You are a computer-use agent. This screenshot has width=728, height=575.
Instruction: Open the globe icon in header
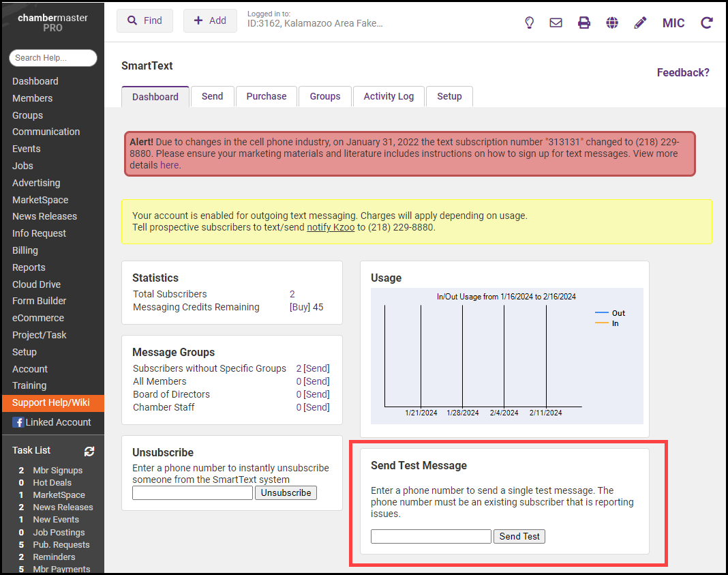612,23
